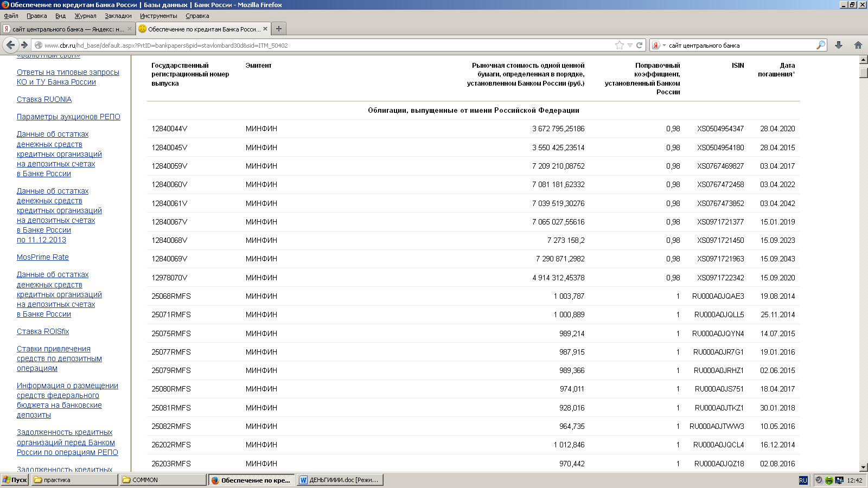Click the vertical scrollbar thumb
The width and height of the screenshot is (868, 488).
point(864,73)
